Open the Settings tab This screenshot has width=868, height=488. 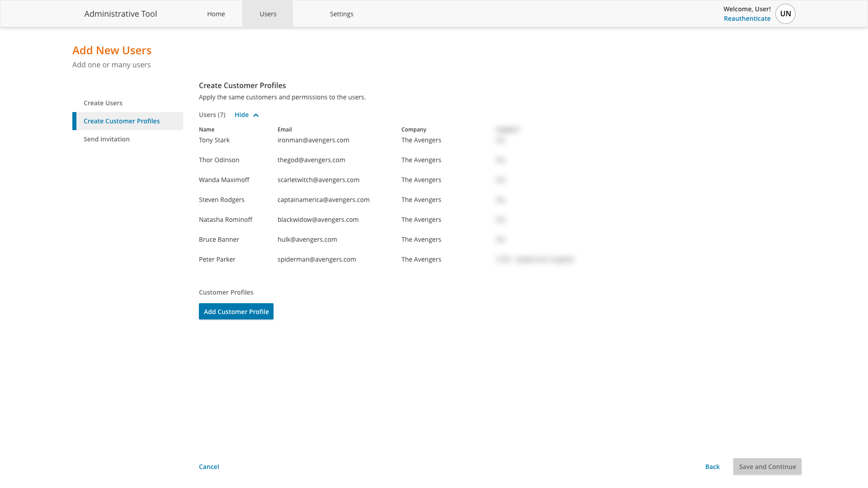[x=341, y=14]
